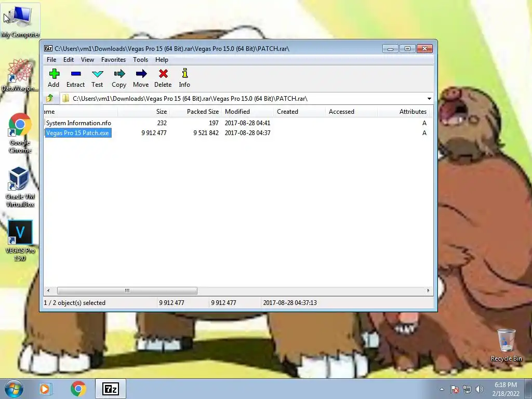Select the Recycle Bin icon
The width and height of the screenshot is (532, 399).
(x=506, y=345)
